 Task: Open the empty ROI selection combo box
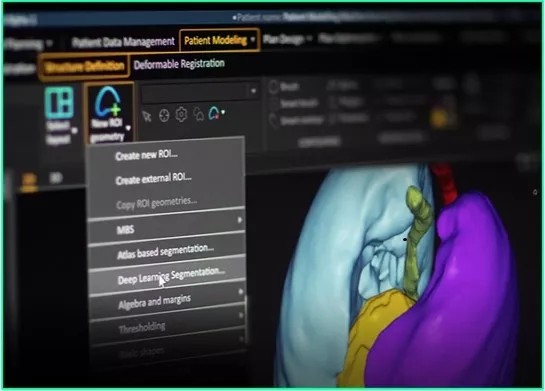pos(200,92)
